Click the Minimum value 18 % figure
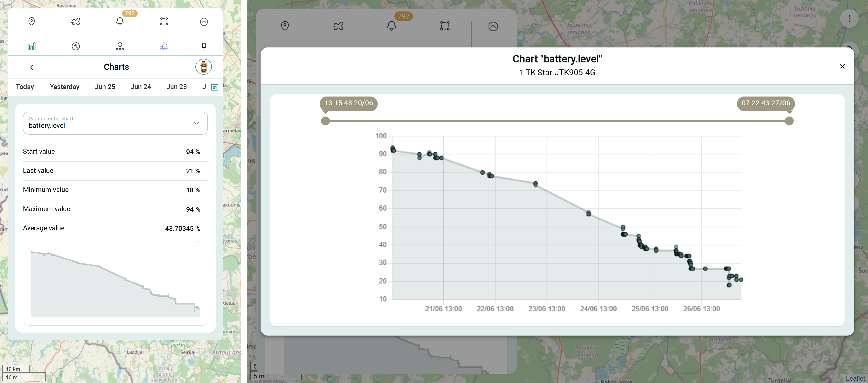Screen dimensions: 868x383 pyautogui.click(x=193, y=190)
